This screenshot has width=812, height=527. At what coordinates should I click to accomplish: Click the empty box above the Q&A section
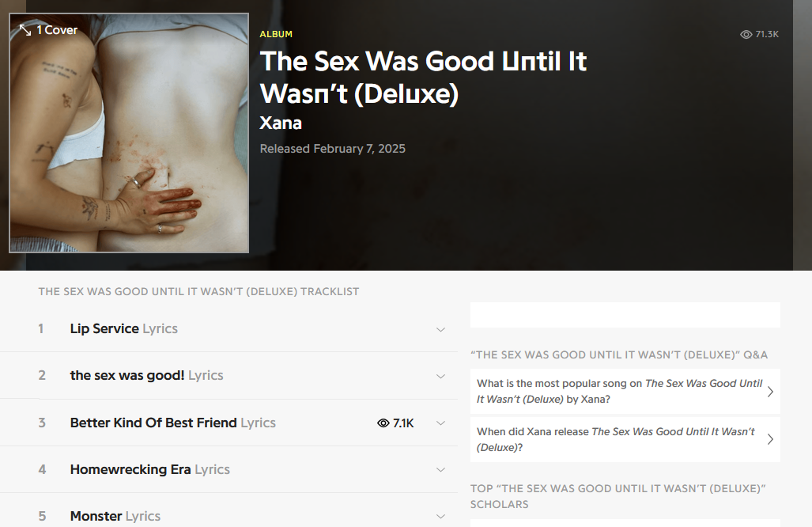625,315
